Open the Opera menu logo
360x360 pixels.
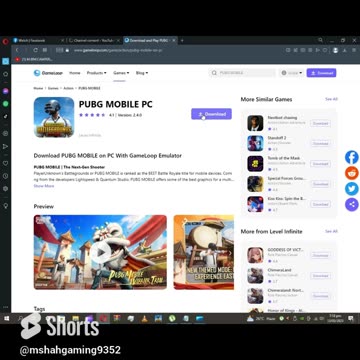[5, 41]
